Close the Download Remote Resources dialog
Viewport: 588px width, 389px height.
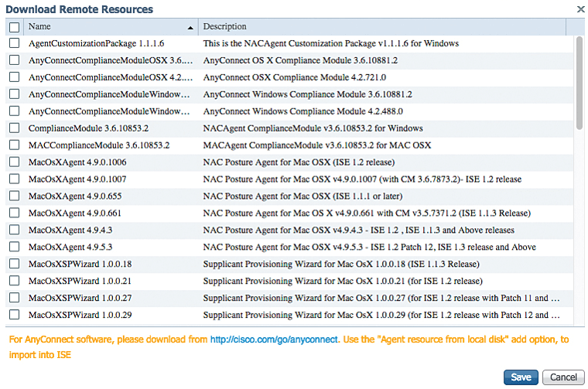(580, 9)
